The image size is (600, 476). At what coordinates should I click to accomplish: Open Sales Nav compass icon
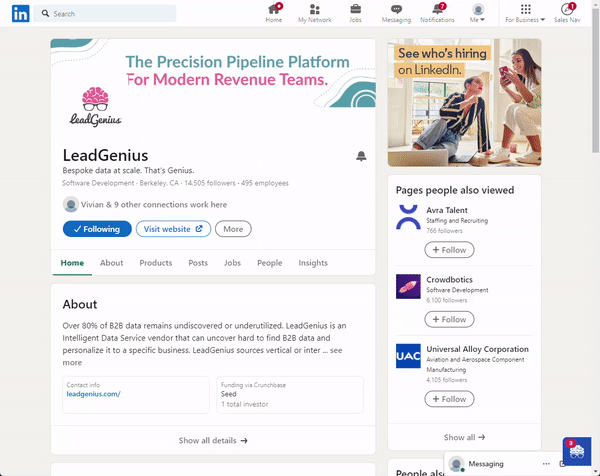pos(567,13)
